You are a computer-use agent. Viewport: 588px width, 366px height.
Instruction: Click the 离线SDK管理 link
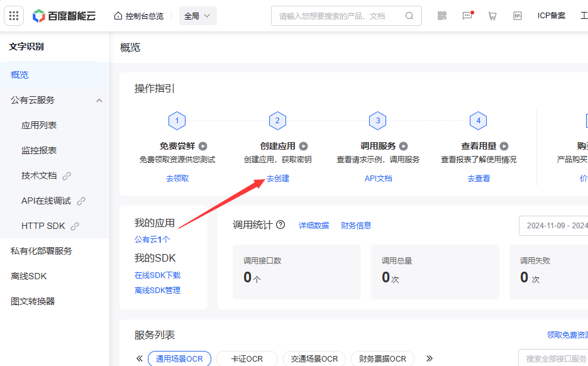(x=157, y=291)
